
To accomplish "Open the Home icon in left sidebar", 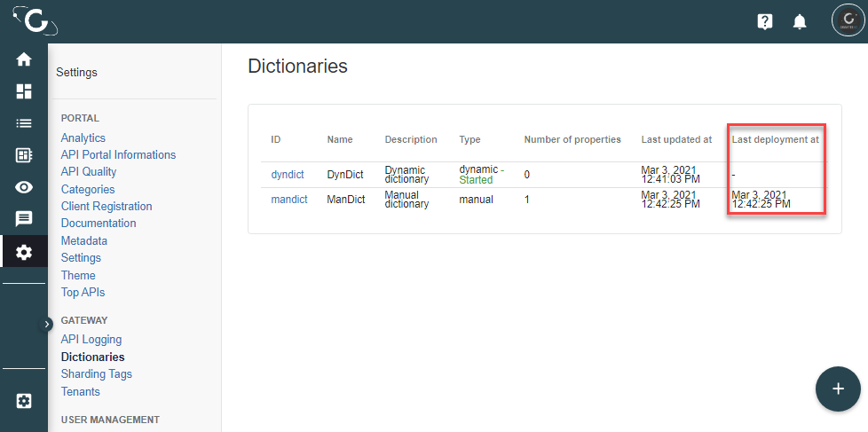I will click(x=24, y=59).
